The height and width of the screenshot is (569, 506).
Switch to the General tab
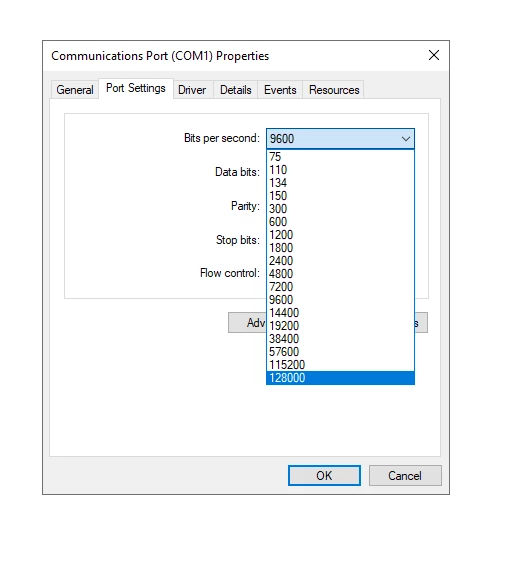point(75,90)
